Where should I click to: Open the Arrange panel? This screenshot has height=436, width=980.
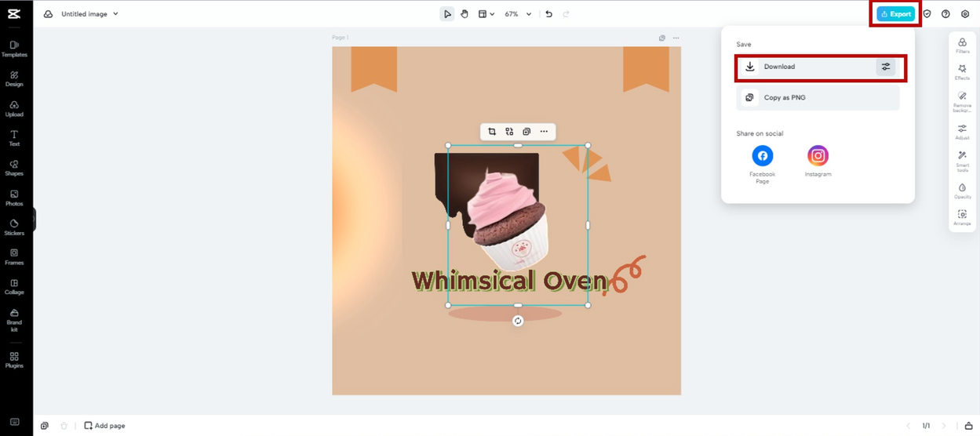point(962,218)
